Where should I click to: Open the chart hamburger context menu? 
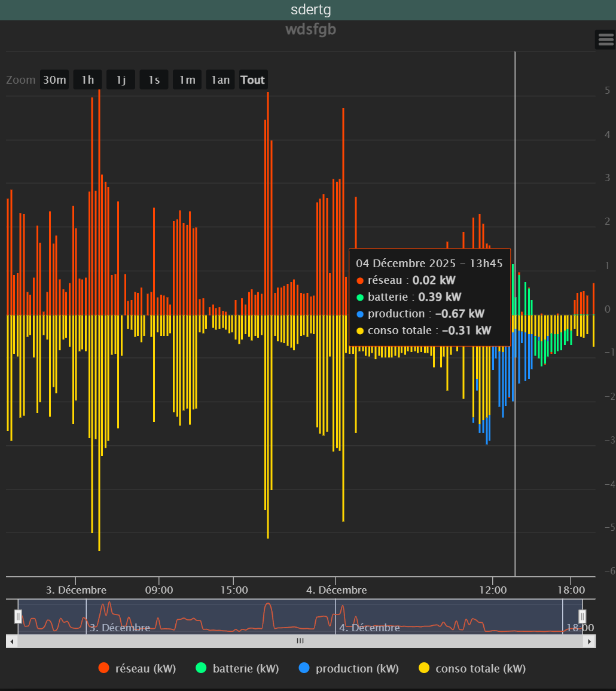(605, 39)
